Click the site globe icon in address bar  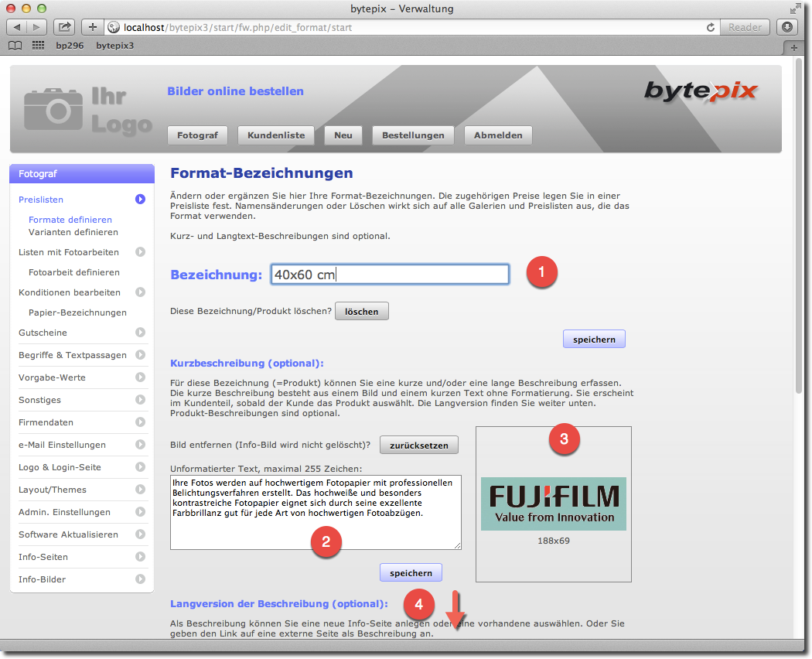click(x=114, y=27)
